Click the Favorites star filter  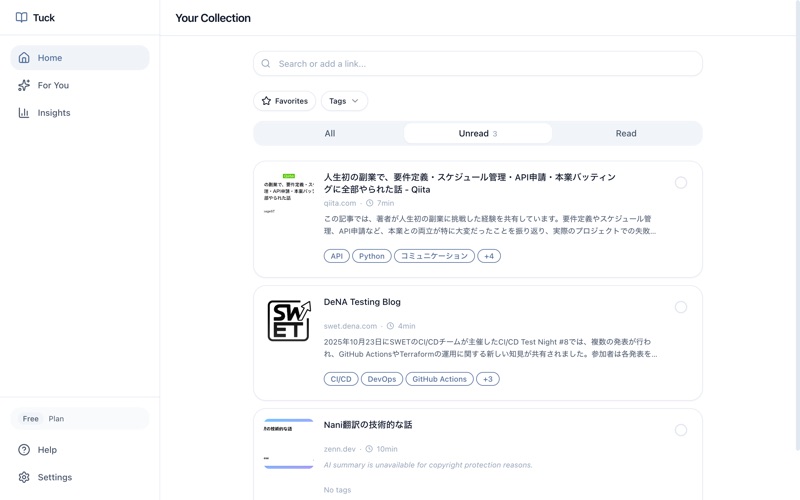tap(285, 101)
